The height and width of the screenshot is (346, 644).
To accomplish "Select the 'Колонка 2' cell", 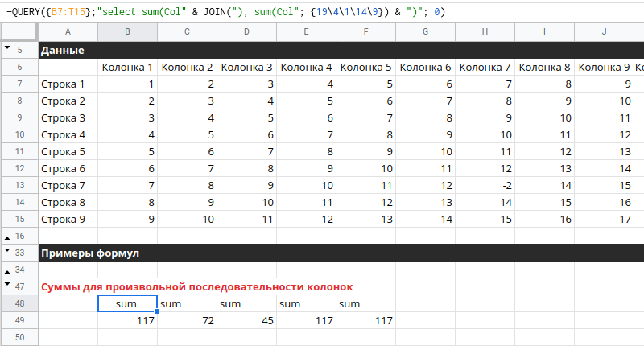I will click(187, 68).
